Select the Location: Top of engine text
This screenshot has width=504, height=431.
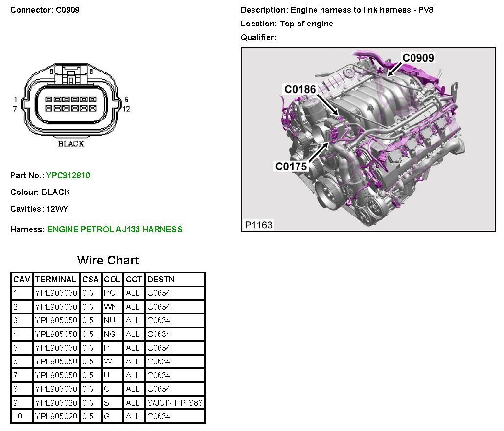click(x=287, y=24)
